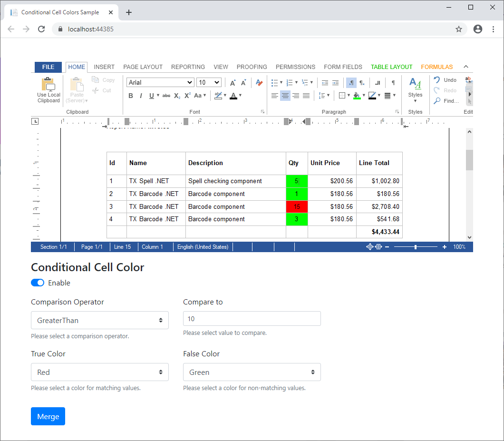Open Font dialog launcher
The width and height of the screenshot is (504, 441).
point(262,112)
